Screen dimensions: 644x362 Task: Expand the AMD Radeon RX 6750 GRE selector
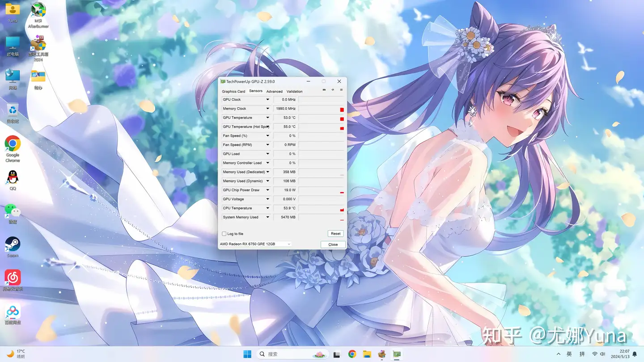point(255,244)
